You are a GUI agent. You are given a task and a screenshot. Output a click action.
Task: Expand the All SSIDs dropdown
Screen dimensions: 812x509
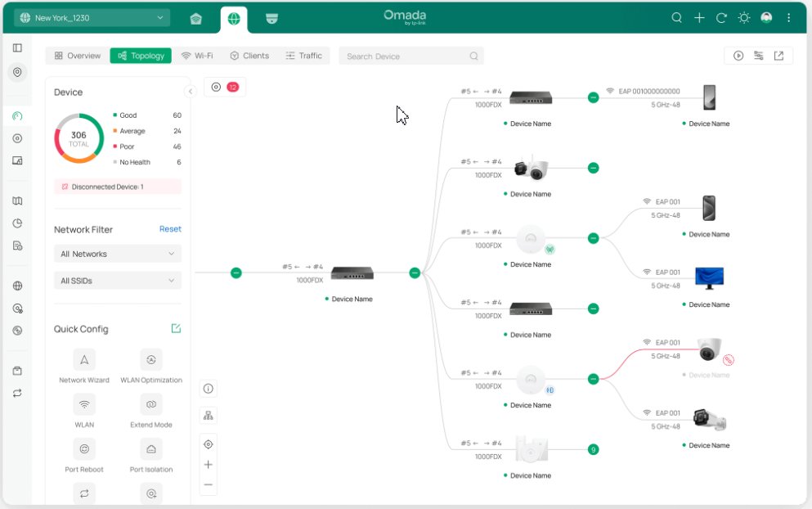pos(118,281)
